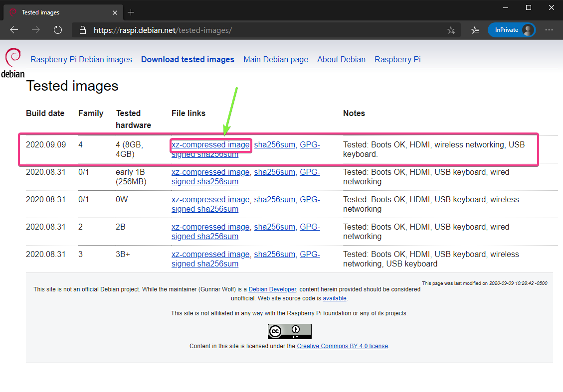Open the browser Settings and more menu
The width and height of the screenshot is (563, 392).
coord(549,30)
